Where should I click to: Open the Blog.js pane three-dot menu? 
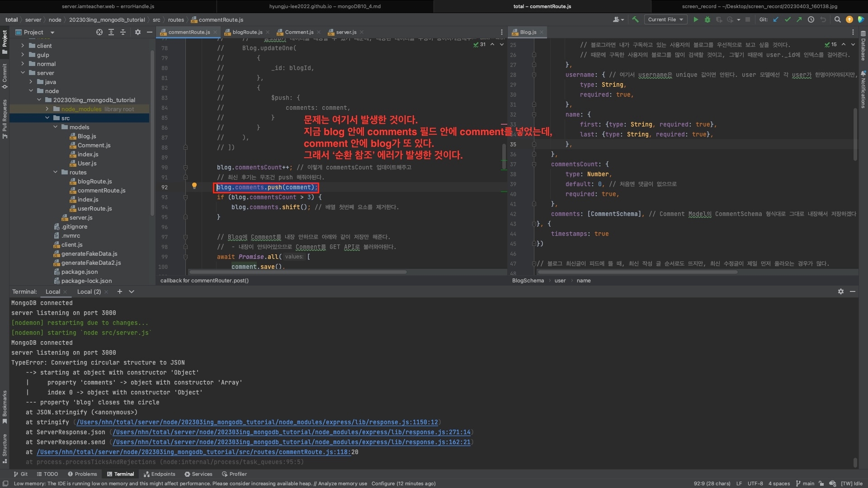[x=853, y=32]
